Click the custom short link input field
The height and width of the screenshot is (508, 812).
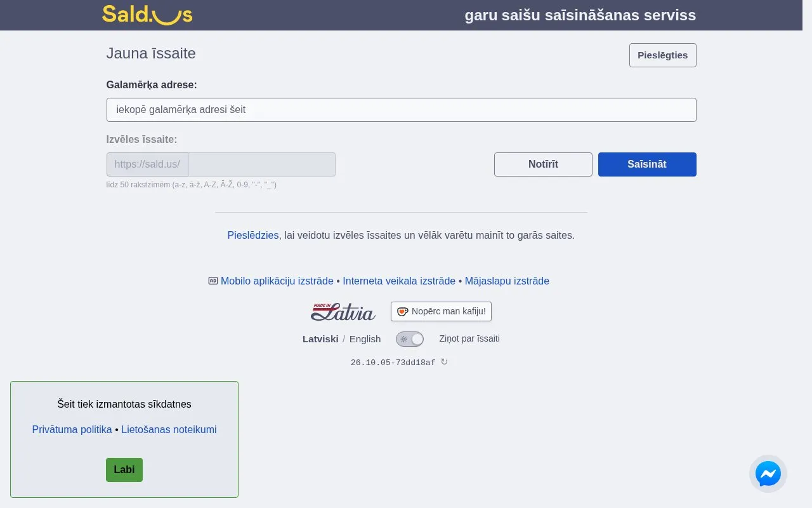(x=261, y=164)
